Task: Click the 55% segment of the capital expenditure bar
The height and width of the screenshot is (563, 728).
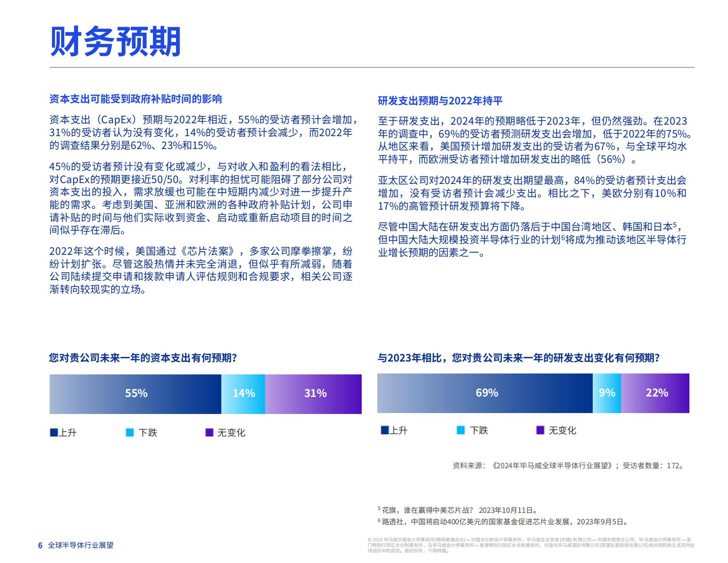Action: point(136,394)
